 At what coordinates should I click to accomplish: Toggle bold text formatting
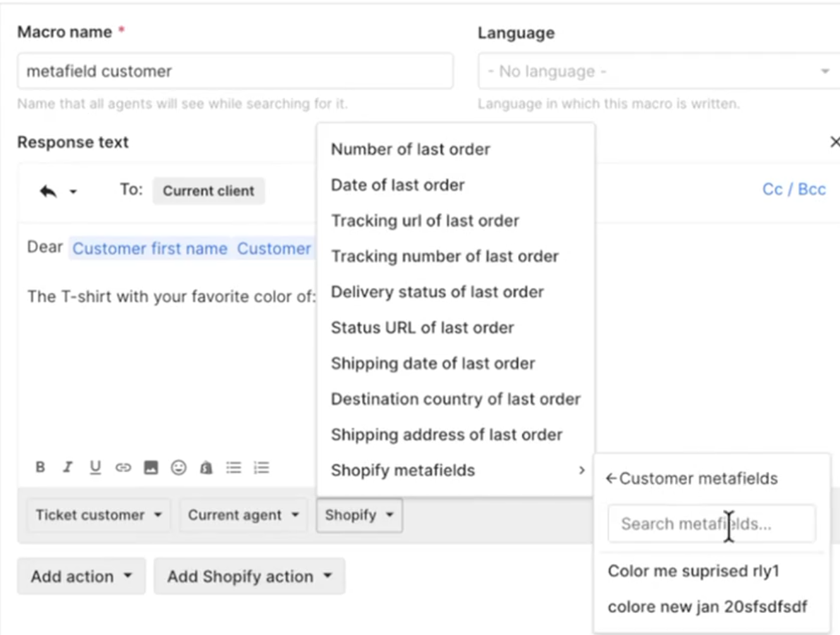40,467
